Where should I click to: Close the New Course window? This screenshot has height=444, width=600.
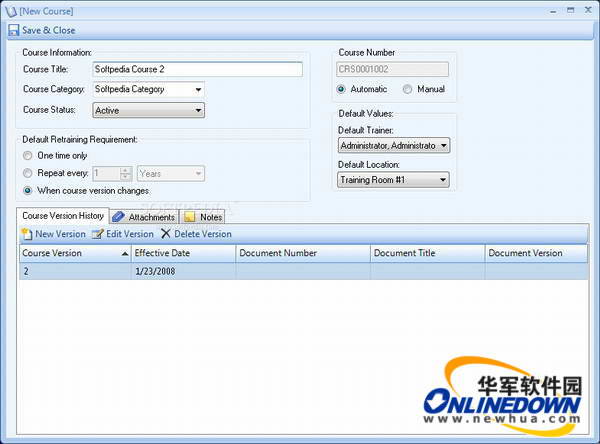[x=586, y=9]
